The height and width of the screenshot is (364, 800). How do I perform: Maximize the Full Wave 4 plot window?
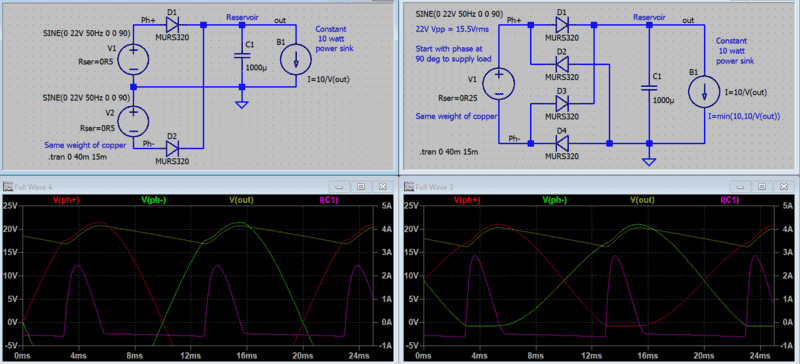pyautogui.click(x=361, y=187)
